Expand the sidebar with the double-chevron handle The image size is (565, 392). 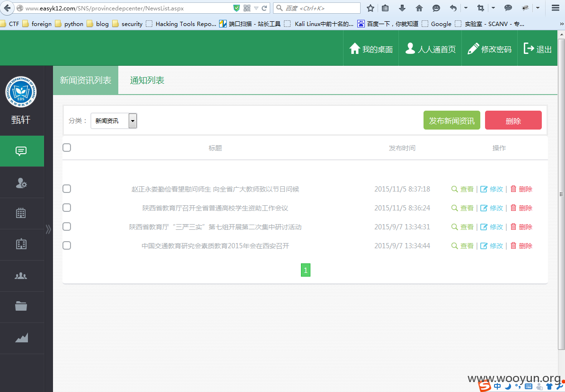(x=48, y=229)
